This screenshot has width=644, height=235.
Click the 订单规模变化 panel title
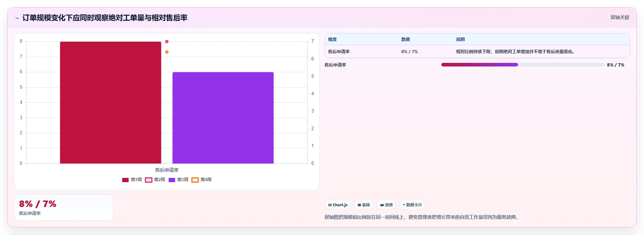pos(105,18)
